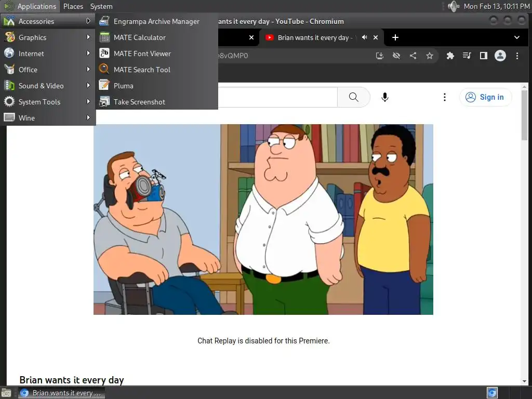Open the Places menu
The width and height of the screenshot is (532, 399).
[73, 6]
